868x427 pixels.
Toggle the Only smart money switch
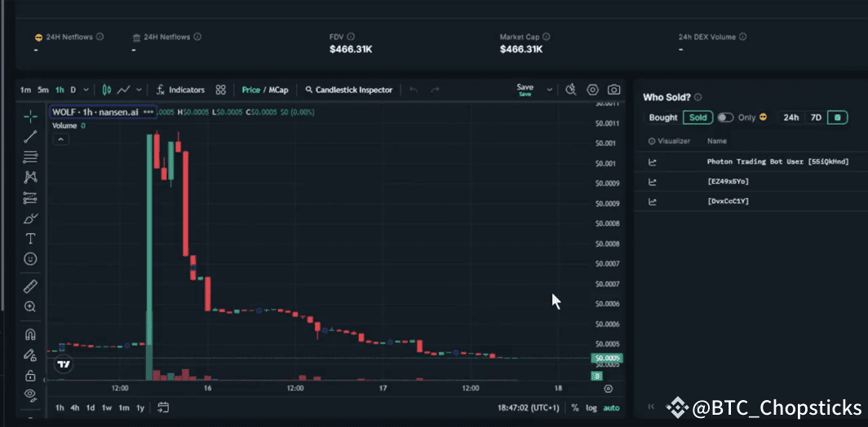726,117
